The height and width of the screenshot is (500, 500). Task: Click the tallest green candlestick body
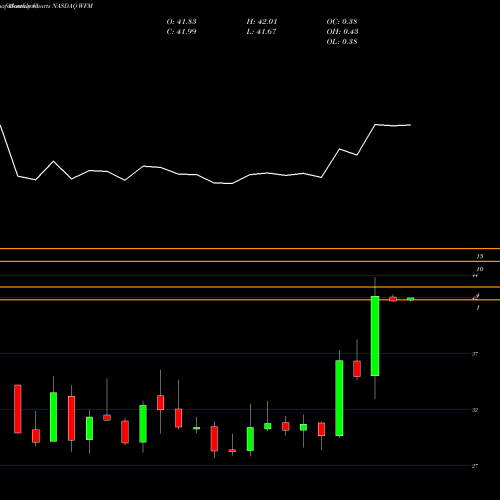375,336
